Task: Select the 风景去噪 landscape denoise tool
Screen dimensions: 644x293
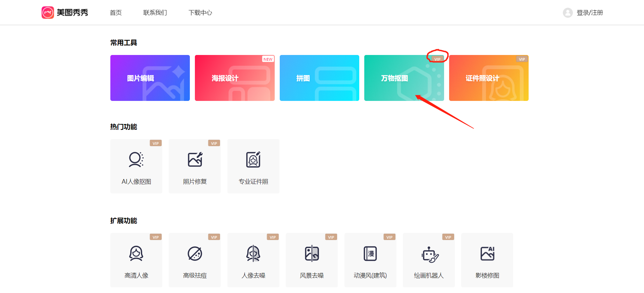Action: (x=312, y=260)
